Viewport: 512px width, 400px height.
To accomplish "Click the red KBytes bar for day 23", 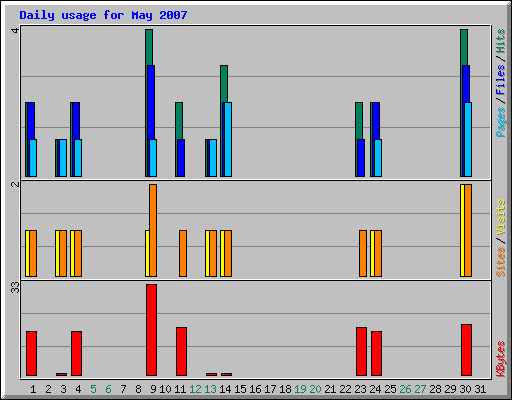I will [x=361, y=351].
